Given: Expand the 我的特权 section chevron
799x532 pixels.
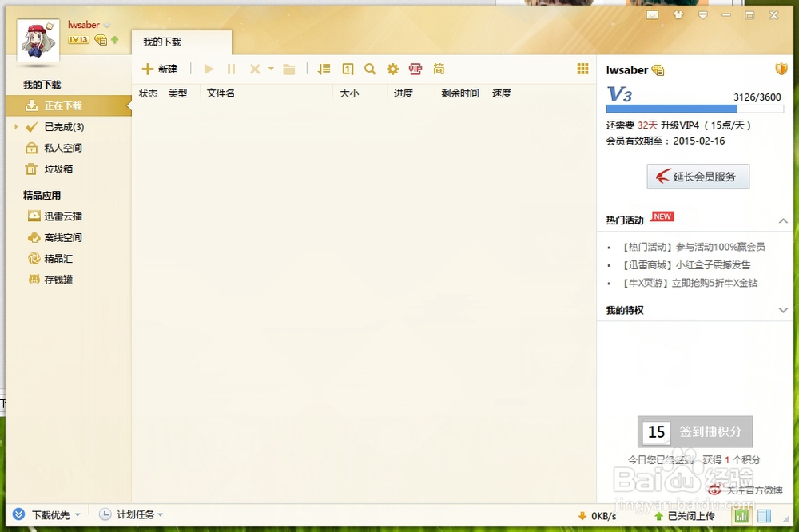Looking at the screenshot, I should pos(783,310).
